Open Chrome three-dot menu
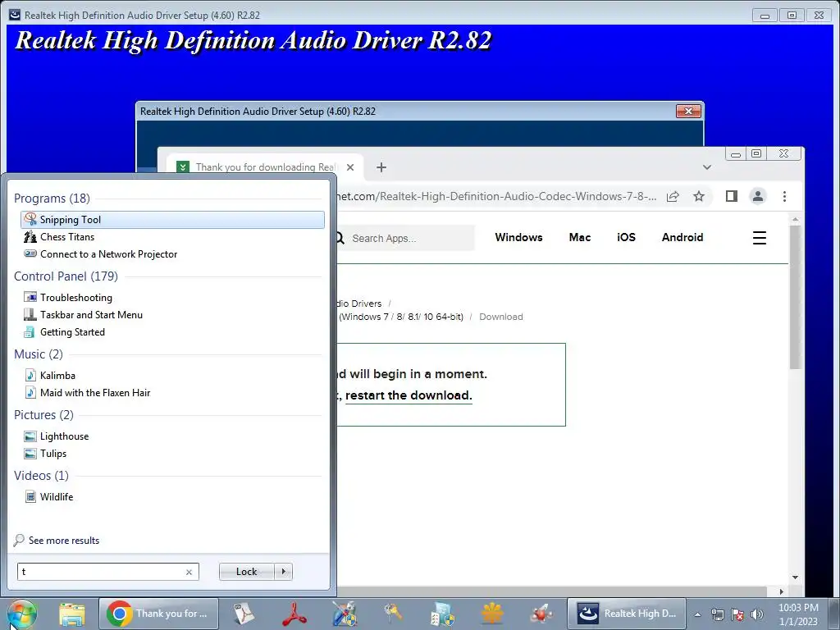Viewport: 840px width, 630px height. [784, 196]
